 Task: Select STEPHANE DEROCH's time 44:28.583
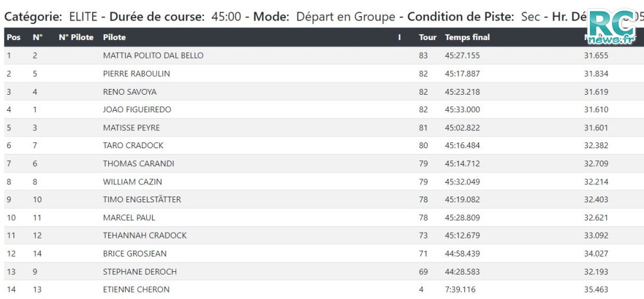pyautogui.click(x=462, y=272)
